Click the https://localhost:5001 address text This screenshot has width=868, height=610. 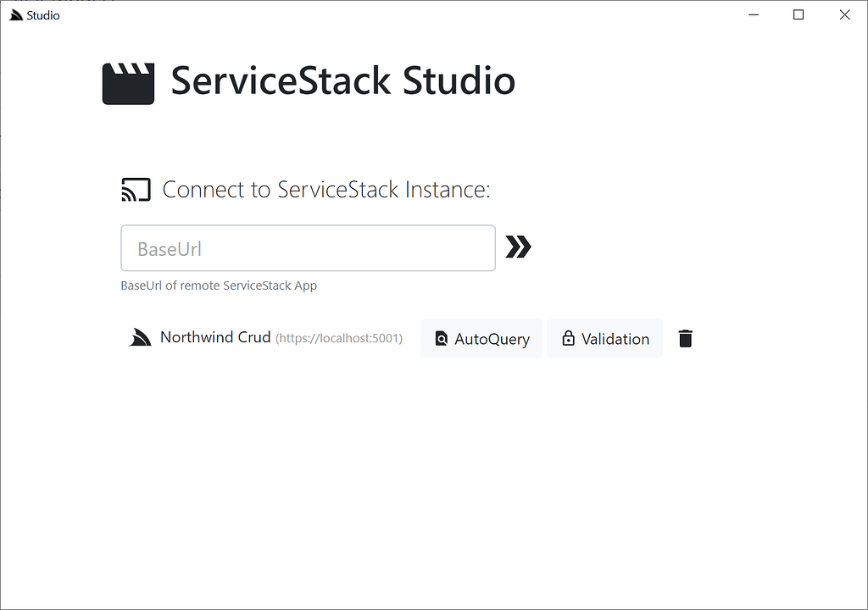[337, 338]
